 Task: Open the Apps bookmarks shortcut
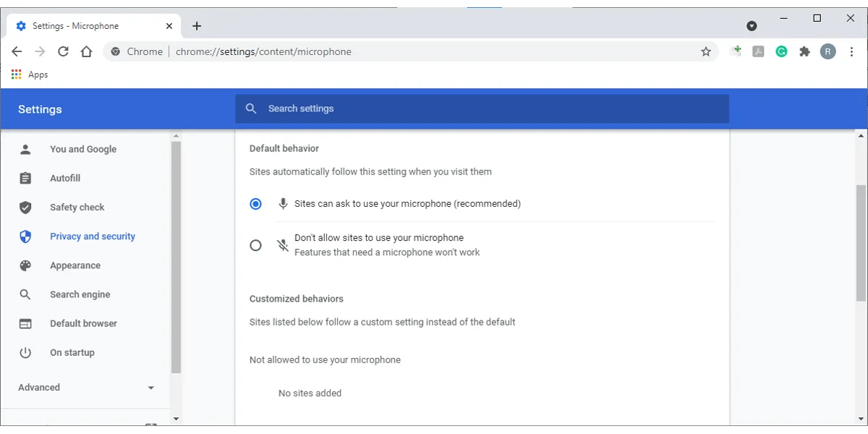[30, 74]
